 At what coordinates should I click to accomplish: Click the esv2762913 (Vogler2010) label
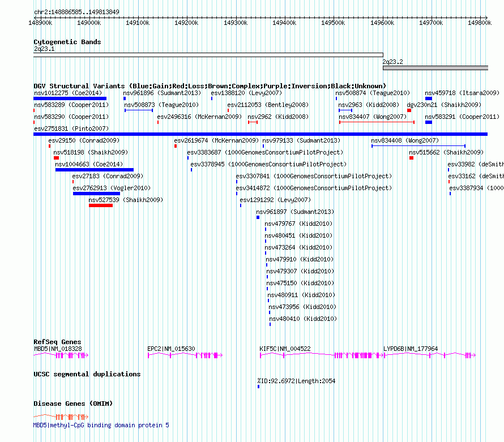tap(112, 188)
